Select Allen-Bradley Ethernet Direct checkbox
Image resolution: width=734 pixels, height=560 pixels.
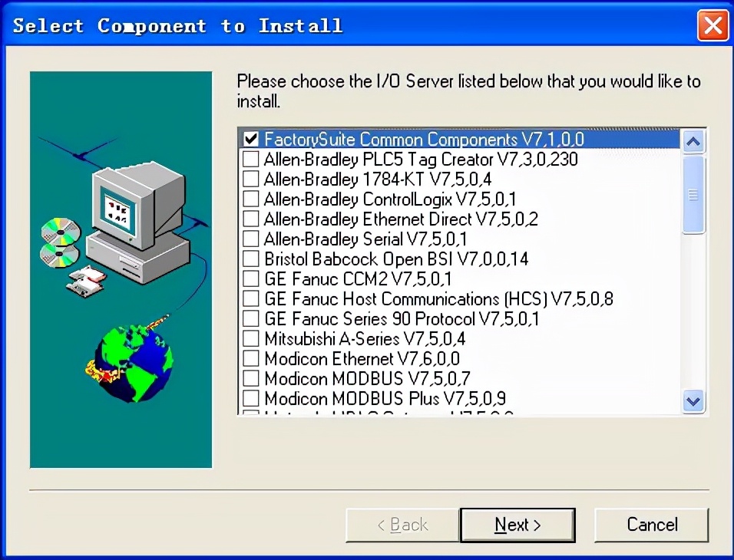251,219
